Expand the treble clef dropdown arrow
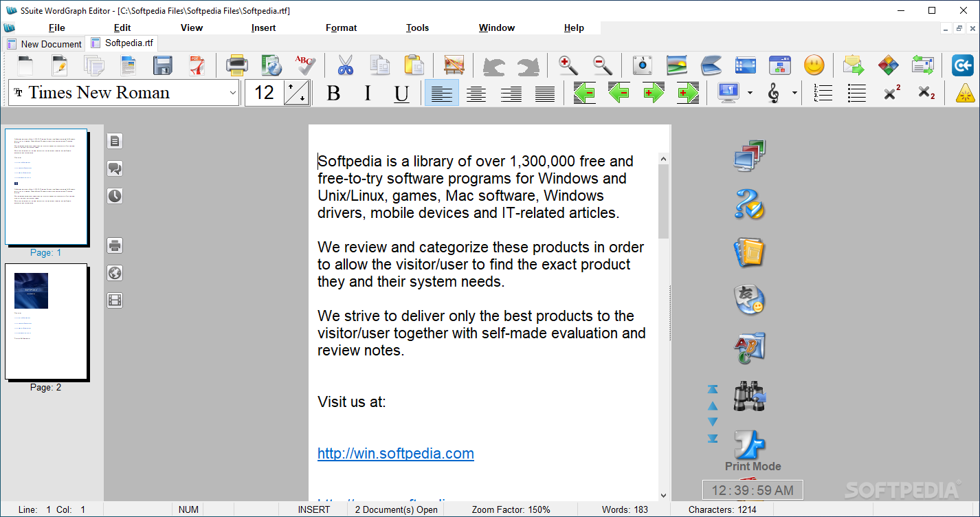The height and width of the screenshot is (517, 980). tap(794, 93)
